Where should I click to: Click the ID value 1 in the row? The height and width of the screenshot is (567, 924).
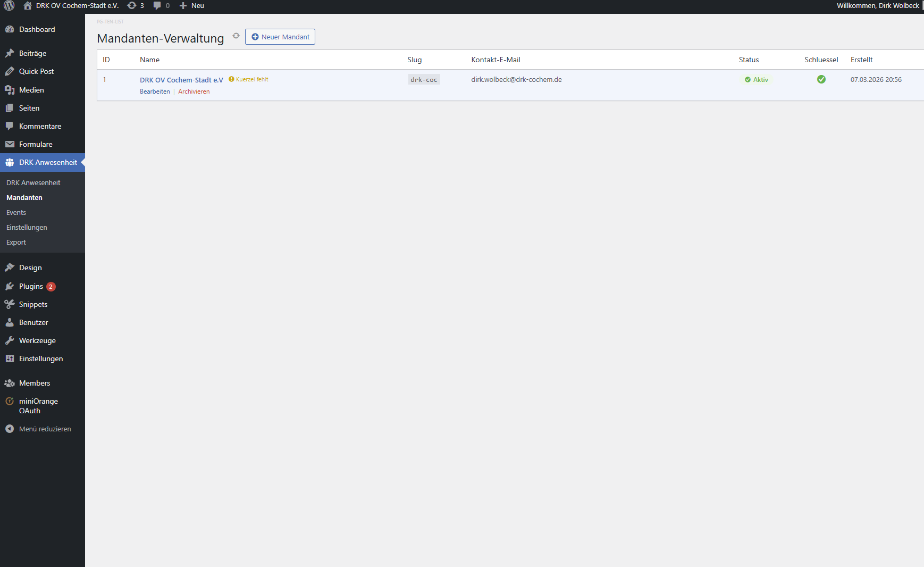(105, 80)
